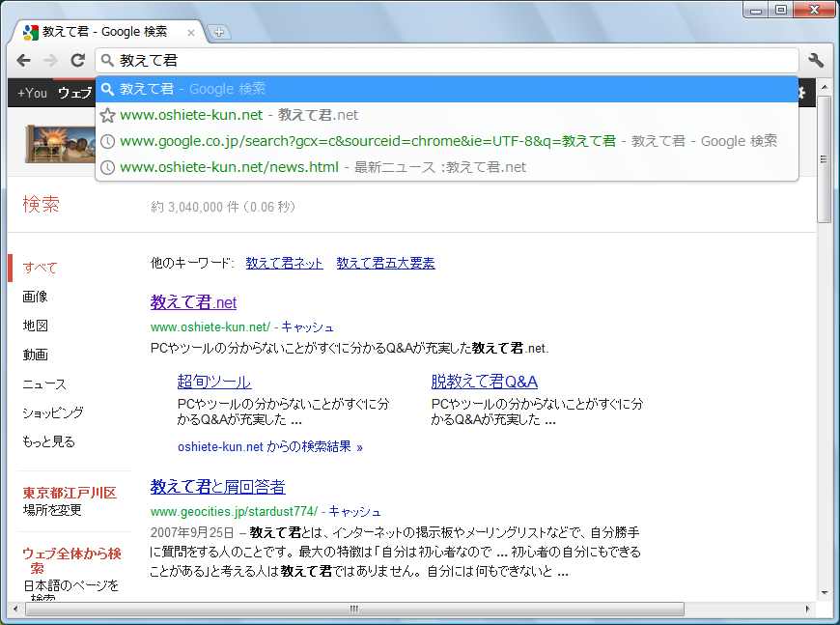The width and height of the screenshot is (840, 625).
Task: Select the 教えて君 - Google 検索 suggestion
Action: pos(447,89)
